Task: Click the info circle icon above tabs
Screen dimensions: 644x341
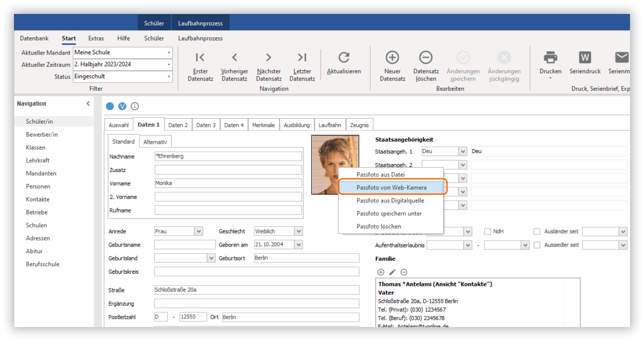Action: click(135, 106)
